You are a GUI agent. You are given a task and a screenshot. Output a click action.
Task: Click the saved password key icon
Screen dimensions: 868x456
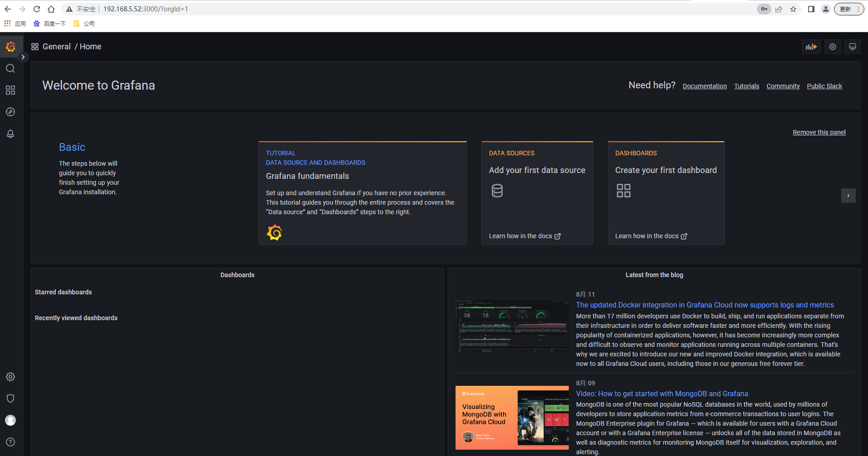click(764, 9)
